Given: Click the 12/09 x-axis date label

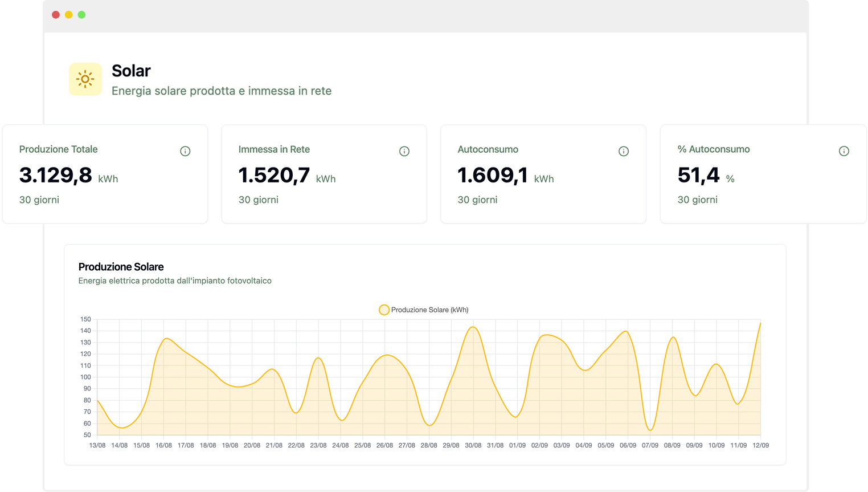Looking at the screenshot, I should [760, 445].
